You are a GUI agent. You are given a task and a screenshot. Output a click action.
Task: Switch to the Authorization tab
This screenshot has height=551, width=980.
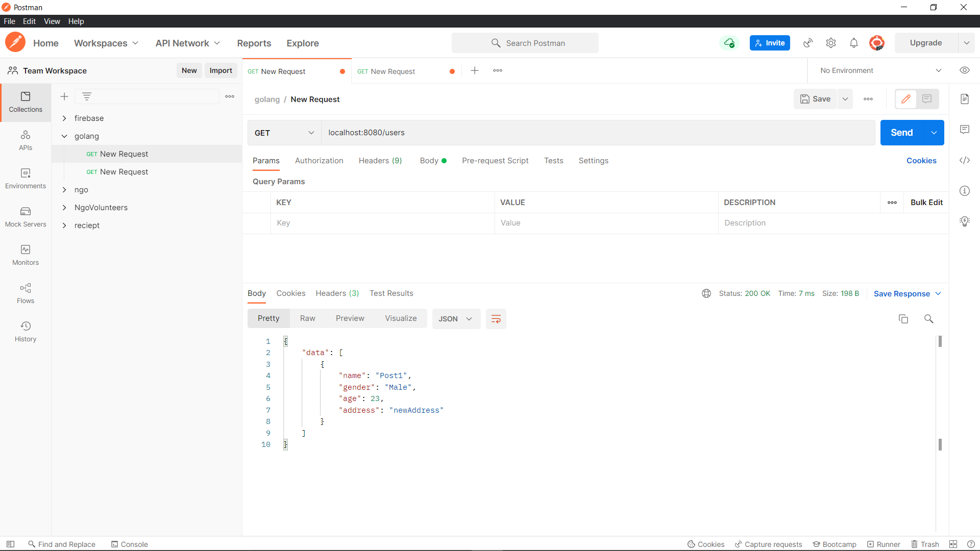coord(319,161)
